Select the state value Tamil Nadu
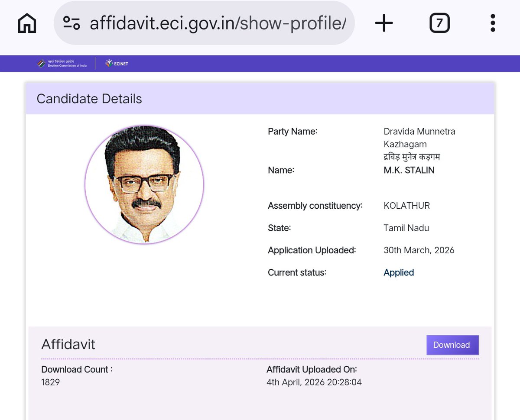 406,228
